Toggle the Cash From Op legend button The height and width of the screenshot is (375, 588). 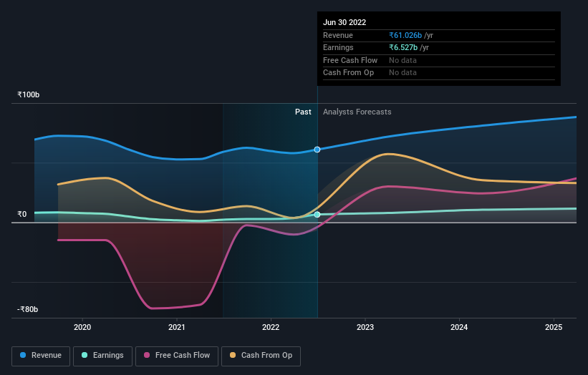coord(261,356)
